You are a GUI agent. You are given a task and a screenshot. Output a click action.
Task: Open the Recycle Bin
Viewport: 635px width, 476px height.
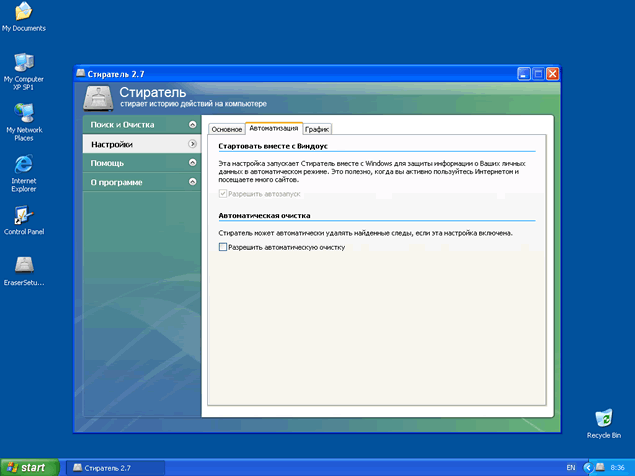pyautogui.click(x=602, y=418)
